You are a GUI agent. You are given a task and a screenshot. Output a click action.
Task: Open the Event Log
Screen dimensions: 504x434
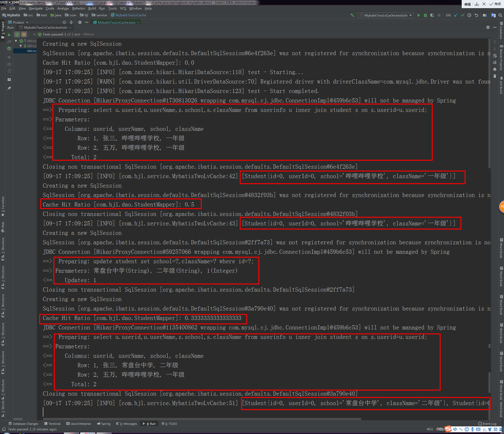click(487, 424)
